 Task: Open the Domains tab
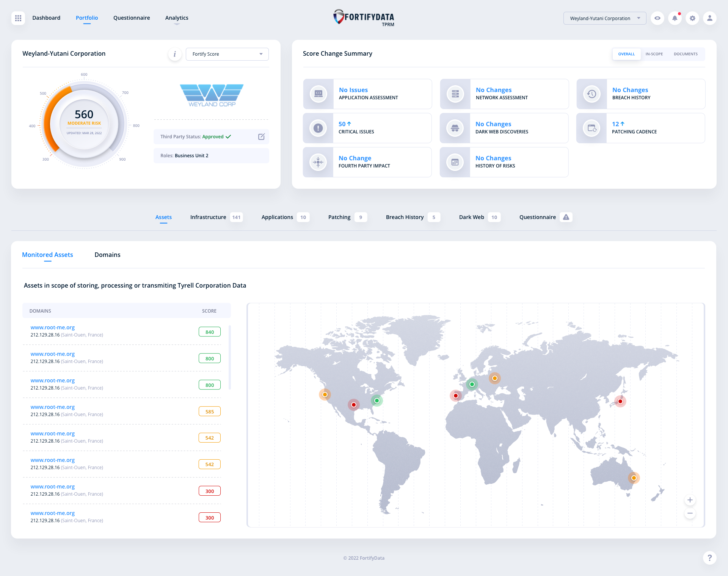pyautogui.click(x=107, y=255)
